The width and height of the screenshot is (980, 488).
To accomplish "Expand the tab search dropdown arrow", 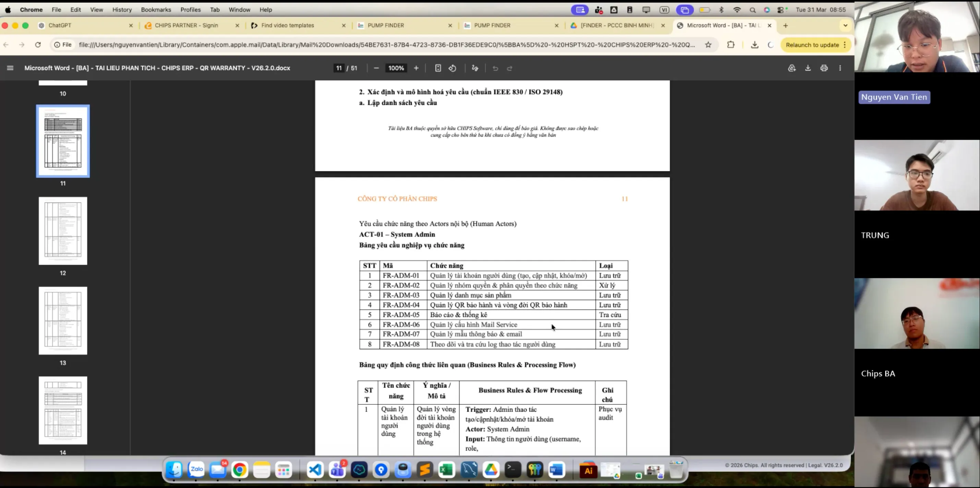I will (x=845, y=25).
